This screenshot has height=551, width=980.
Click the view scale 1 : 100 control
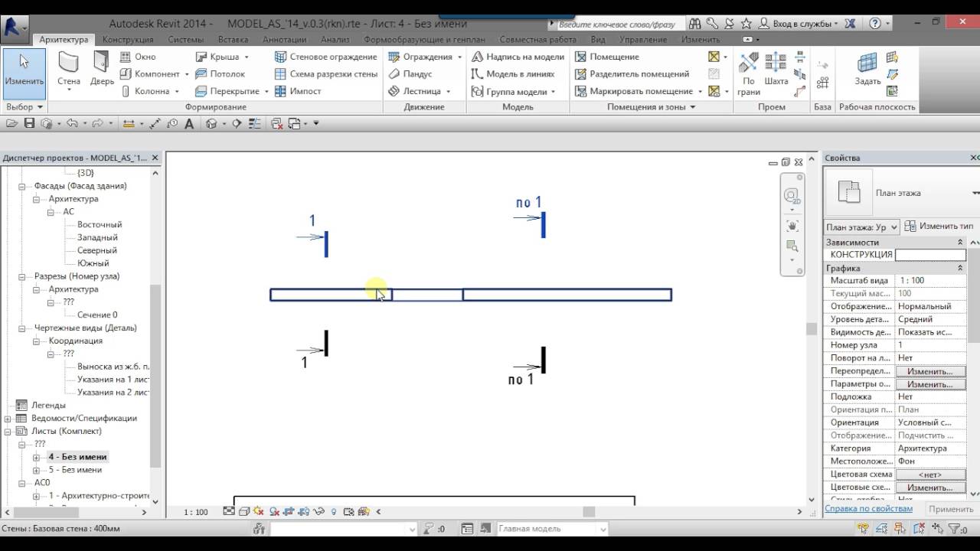coord(196,512)
